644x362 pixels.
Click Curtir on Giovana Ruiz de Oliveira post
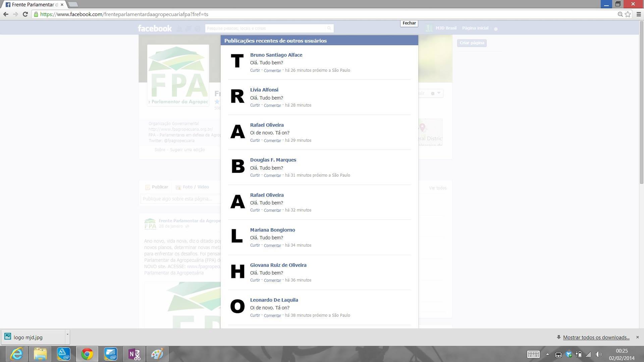255,280
